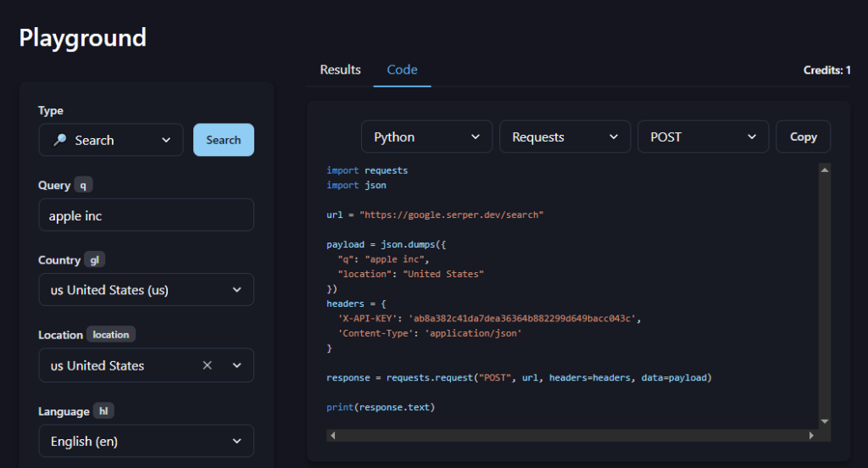The height and width of the screenshot is (468, 868).
Task: Click the 'Content-Type' header code line
Action: [430, 333]
